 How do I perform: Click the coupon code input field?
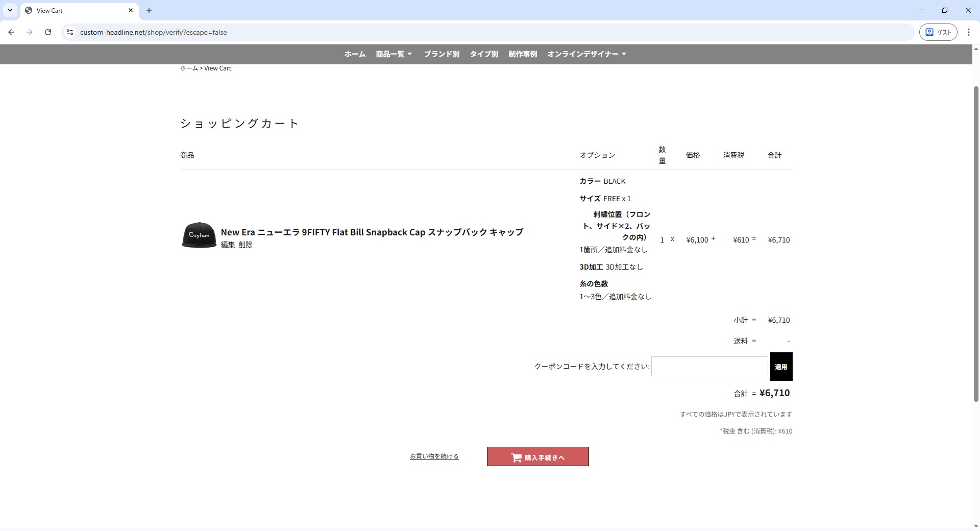point(709,367)
